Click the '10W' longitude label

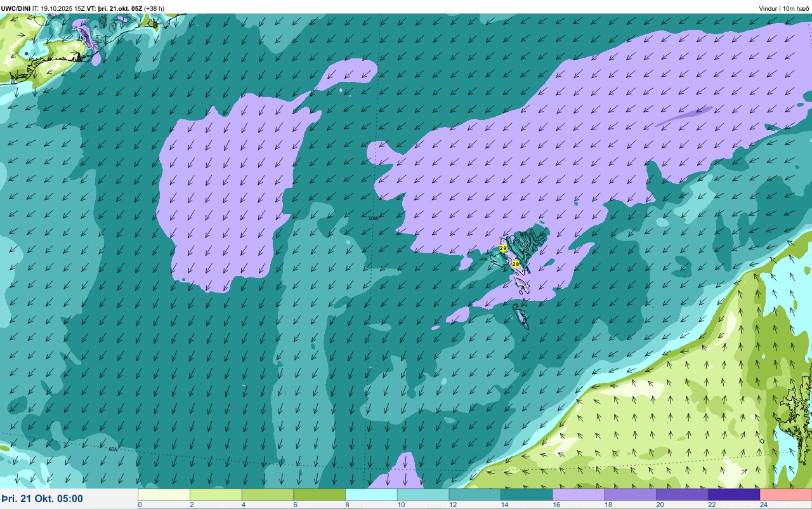pos(373,218)
